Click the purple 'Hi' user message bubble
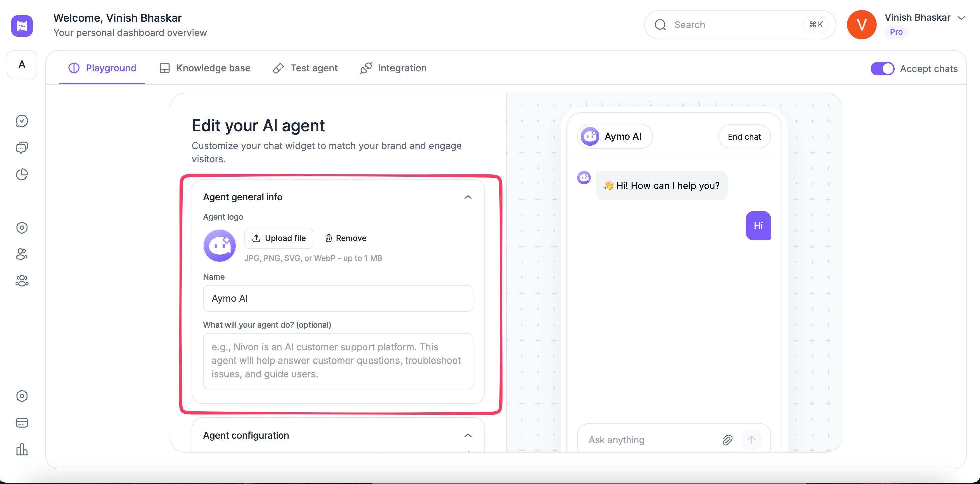 click(x=758, y=226)
